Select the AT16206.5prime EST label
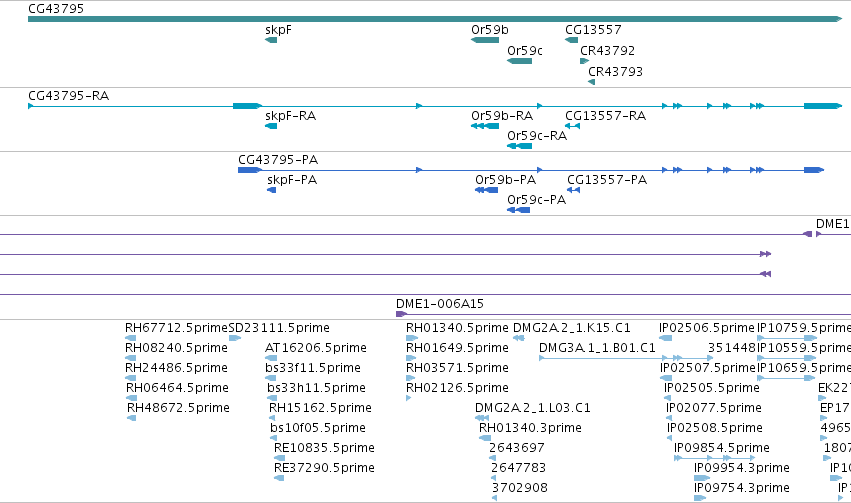The height and width of the screenshot is (503, 851). [x=316, y=348]
